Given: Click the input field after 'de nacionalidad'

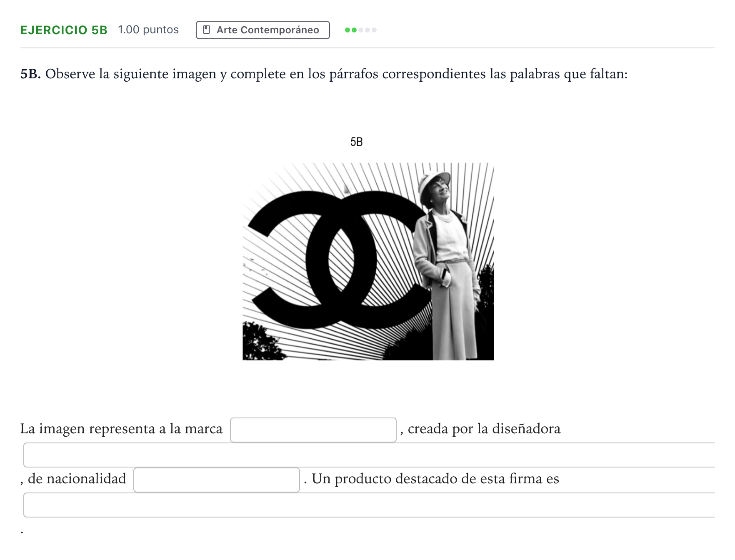Looking at the screenshot, I should coord(216,480).
